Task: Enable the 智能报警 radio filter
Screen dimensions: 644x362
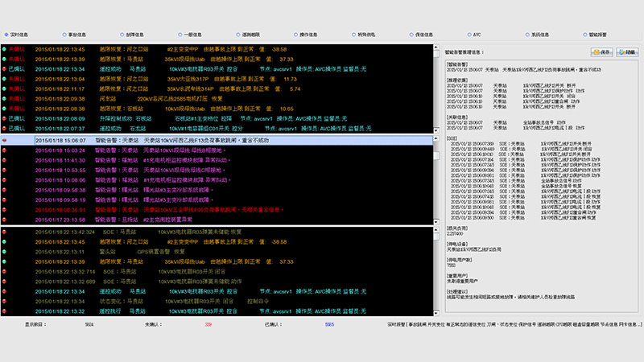Action: (585, 35)
